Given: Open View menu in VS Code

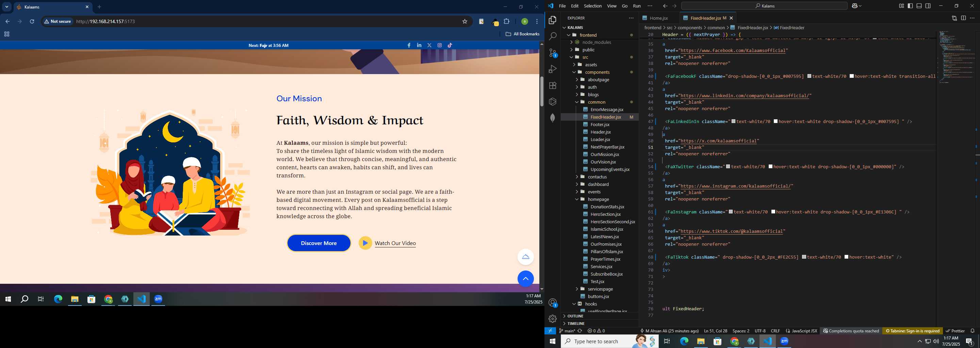Looking at the screenshot, I should coord(612,6).
